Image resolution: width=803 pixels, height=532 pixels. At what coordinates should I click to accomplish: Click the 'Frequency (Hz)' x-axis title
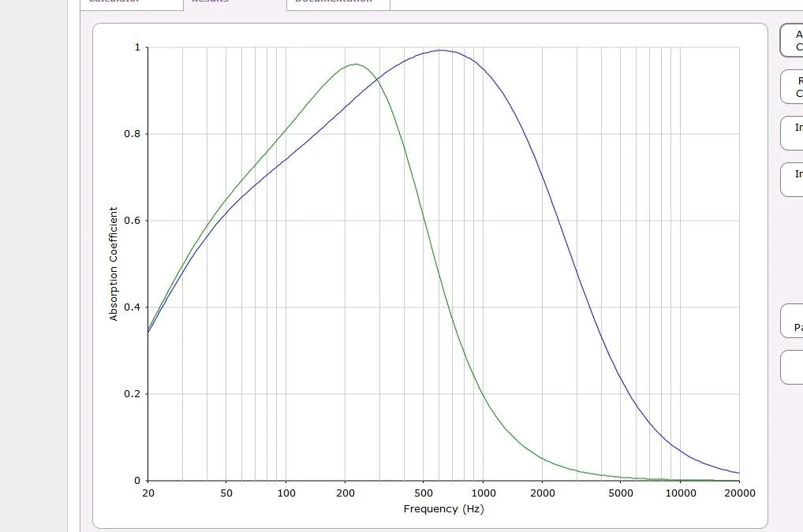point(443,509)
